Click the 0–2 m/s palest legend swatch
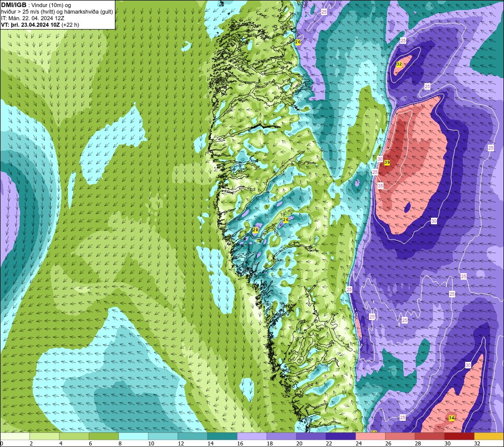The height and width of the screenshot is (447, 504). [x=15, y=436]
